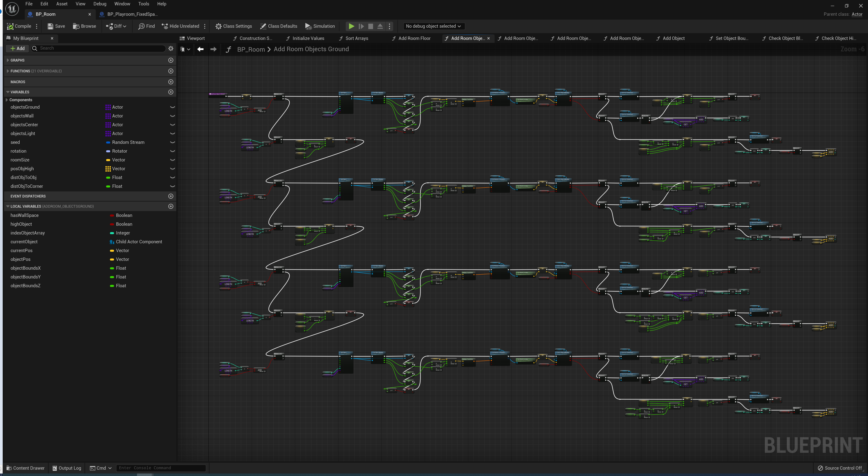Toggle visibility eye for roomSize variable
This screenshot has width=868, height=476.
point(173,160)
